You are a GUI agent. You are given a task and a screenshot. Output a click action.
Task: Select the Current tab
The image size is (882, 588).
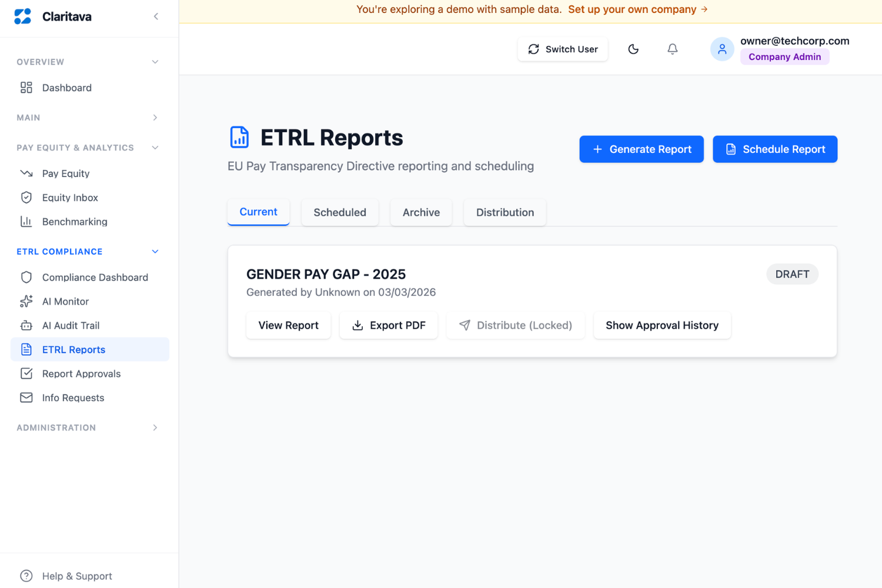coord(258,212)
